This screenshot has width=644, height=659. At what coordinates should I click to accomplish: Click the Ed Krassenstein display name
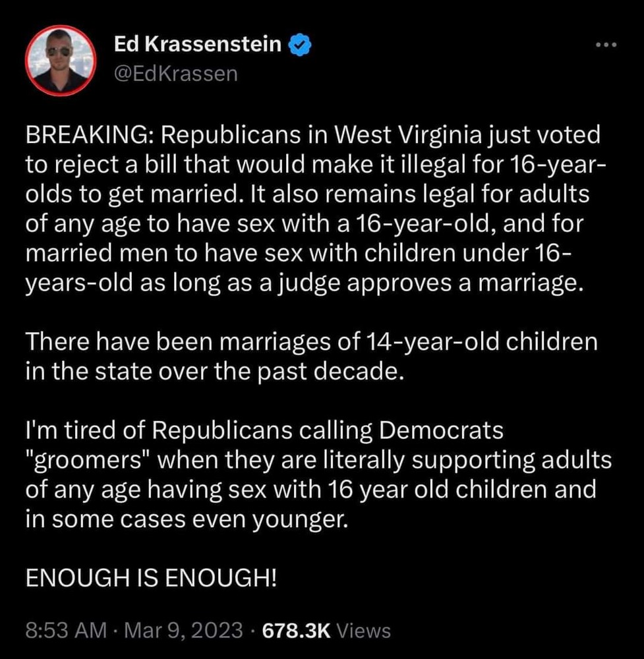pos(198,45)
